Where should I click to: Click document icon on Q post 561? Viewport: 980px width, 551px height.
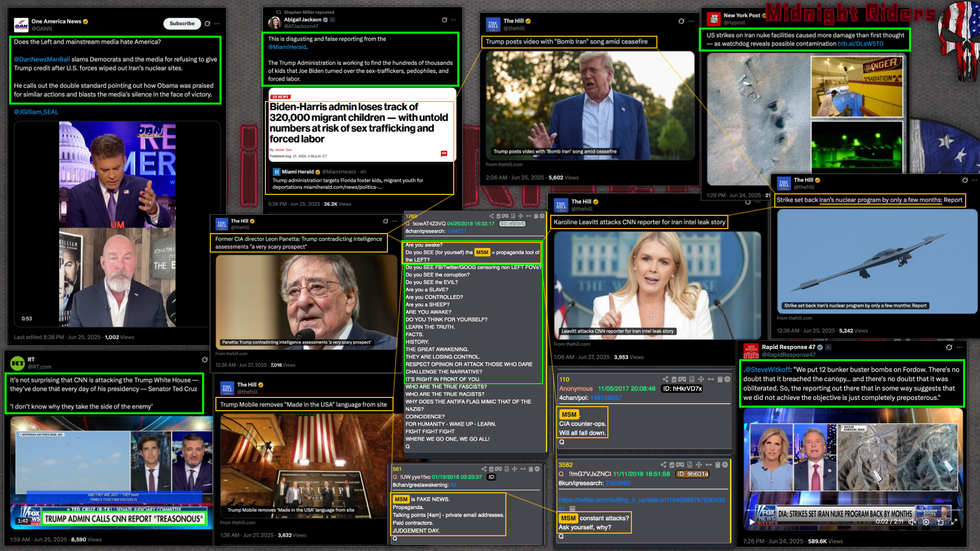click(507, 469)
